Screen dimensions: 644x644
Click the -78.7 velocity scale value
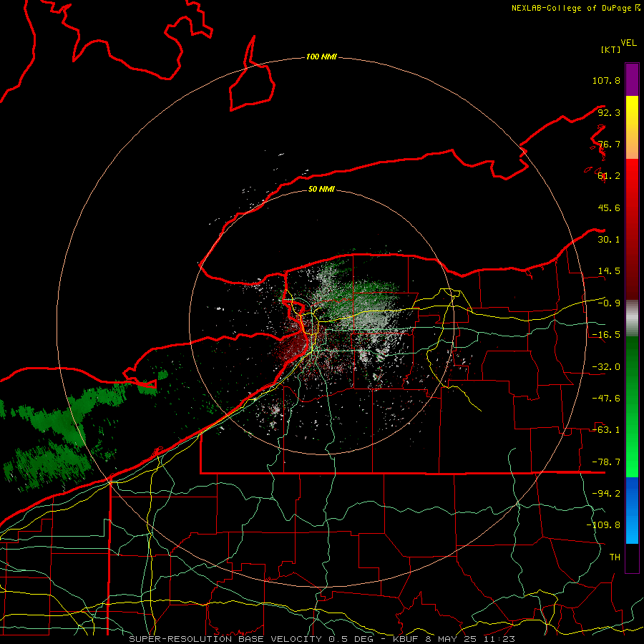click(x=606, y=462)
